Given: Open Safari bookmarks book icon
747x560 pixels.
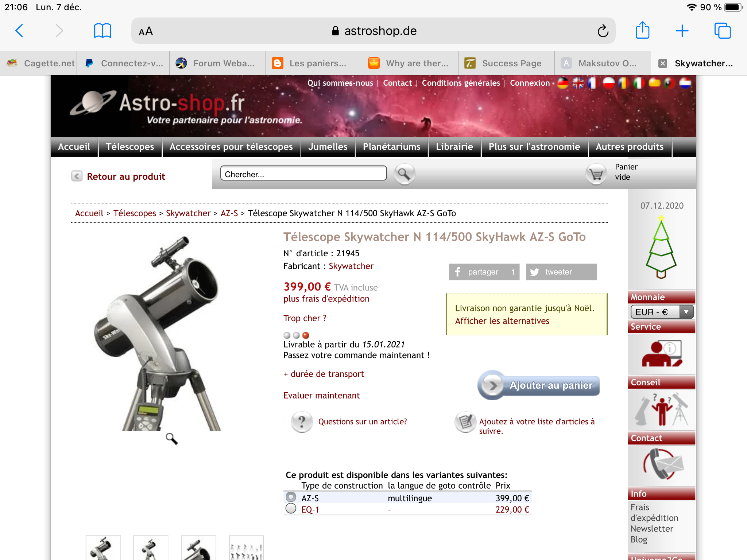Looking at the screenshot, I should [102, 31].
